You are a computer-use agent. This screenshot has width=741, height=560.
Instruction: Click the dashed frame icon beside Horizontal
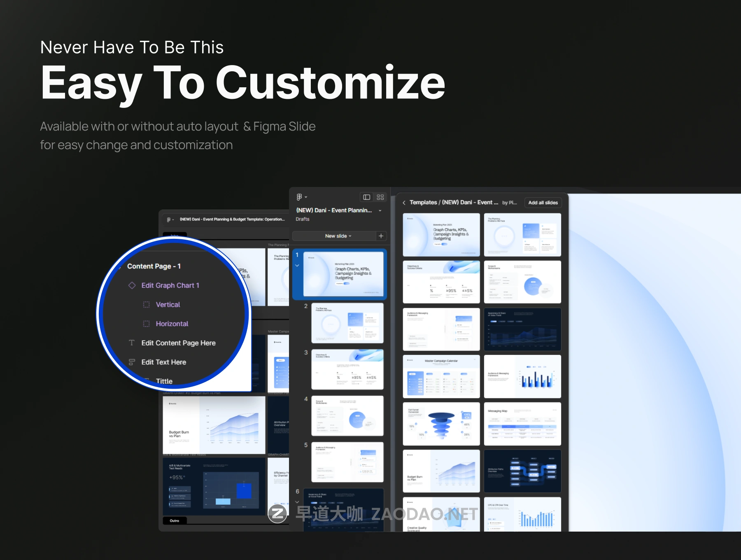click(x=146, y=324)
